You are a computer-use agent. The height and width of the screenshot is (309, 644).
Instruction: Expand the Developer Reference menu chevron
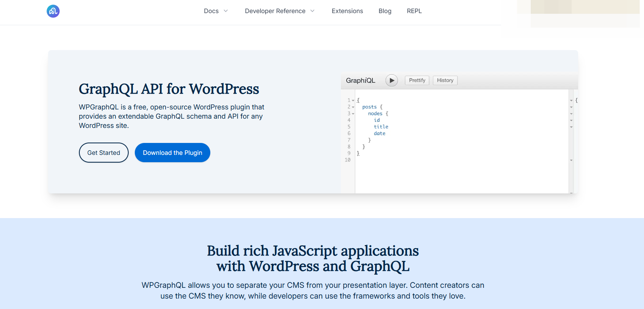(x=312, y=11)
